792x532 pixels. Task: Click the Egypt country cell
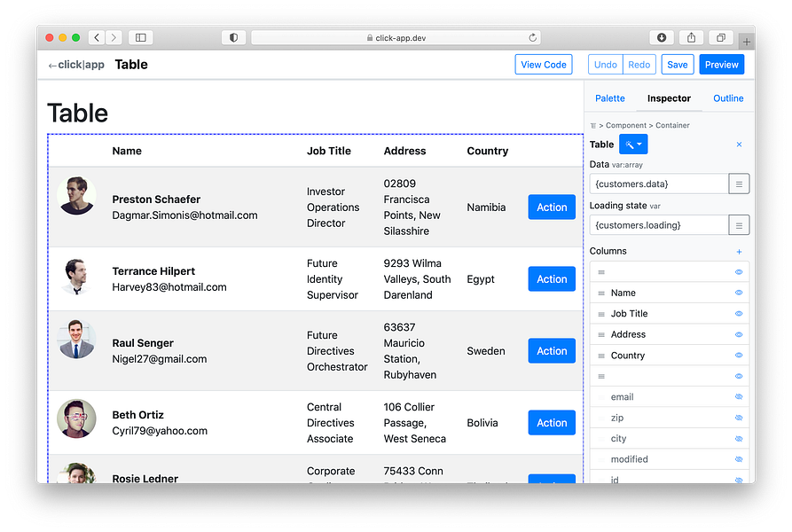coord(481,279)
